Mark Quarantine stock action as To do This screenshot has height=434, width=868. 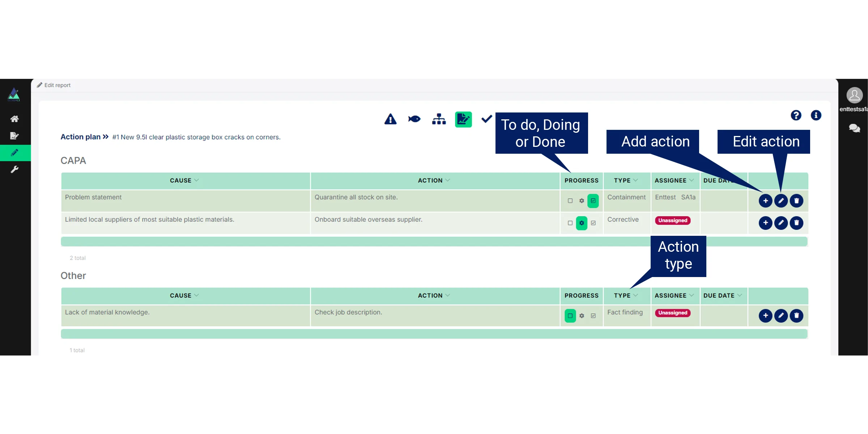click(x=570, y=201)
